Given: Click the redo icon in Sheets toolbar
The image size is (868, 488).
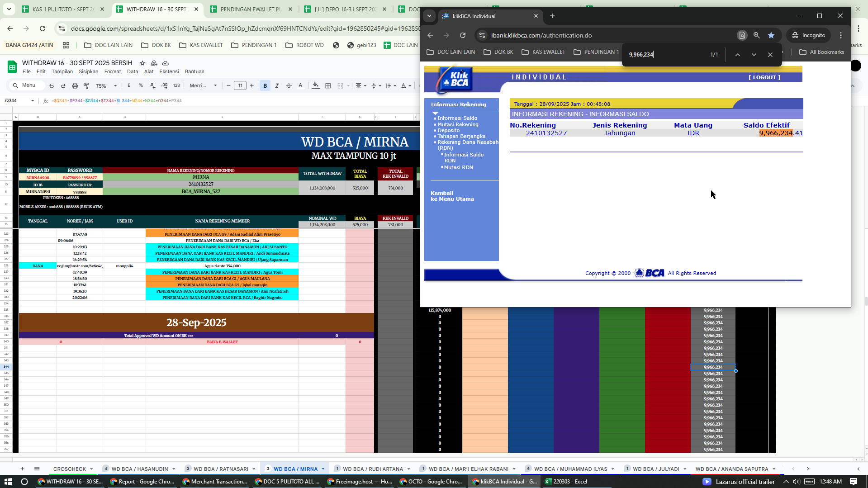Looking at the screenshot, I should pyautogui.click(x=63, y=85).
